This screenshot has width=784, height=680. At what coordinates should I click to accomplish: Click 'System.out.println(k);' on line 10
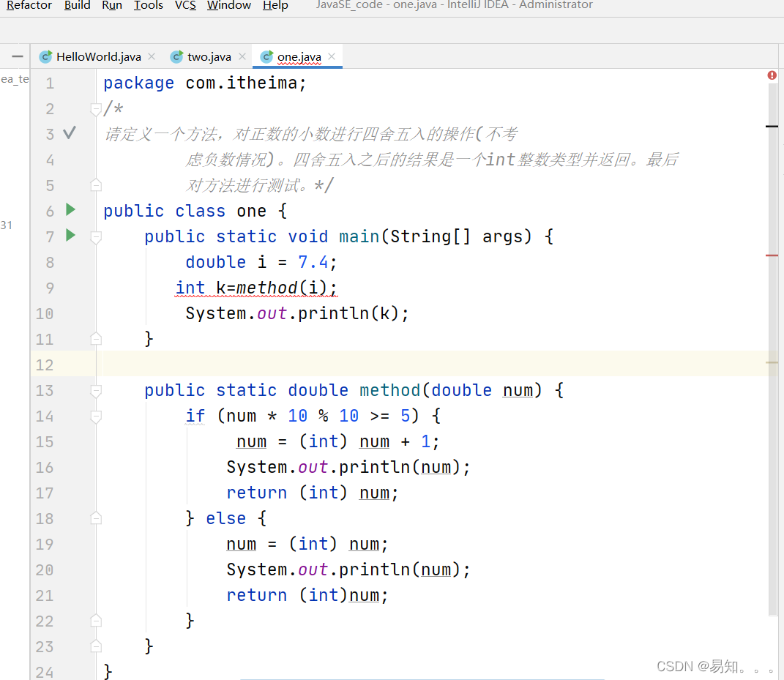coord(297,313)
